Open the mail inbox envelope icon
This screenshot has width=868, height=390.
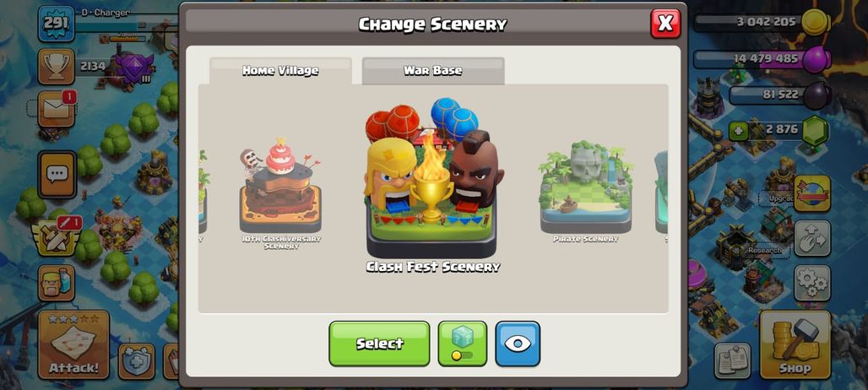coord(57,110)
